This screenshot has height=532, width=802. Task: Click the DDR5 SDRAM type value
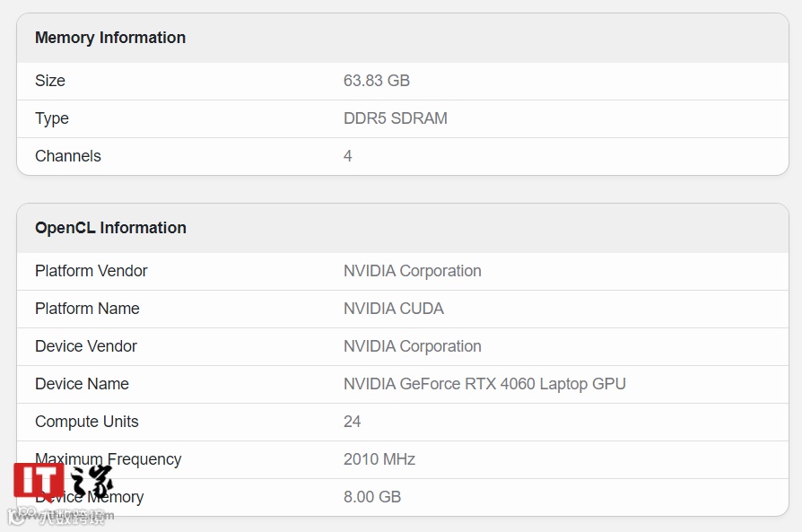point(396,118)
